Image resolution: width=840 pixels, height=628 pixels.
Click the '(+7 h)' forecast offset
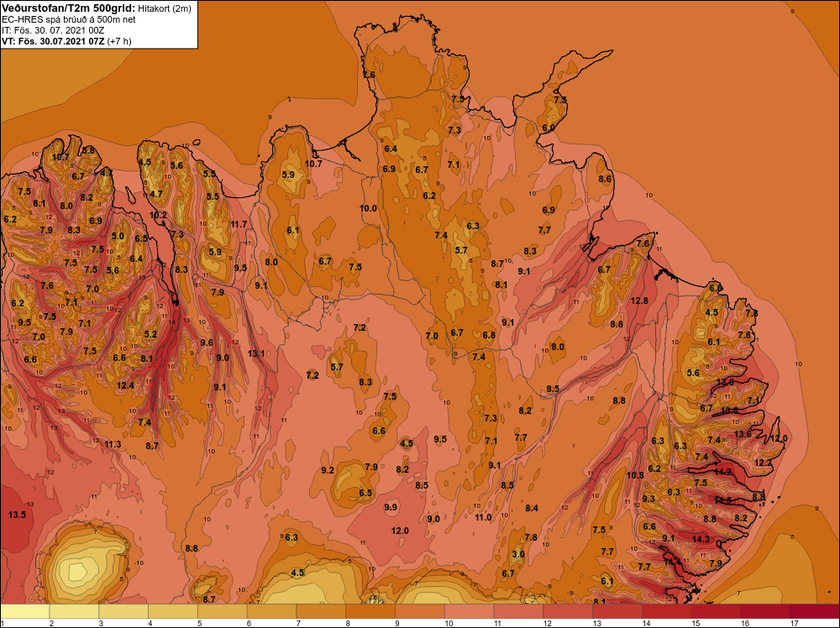click(x=119, y=41)
